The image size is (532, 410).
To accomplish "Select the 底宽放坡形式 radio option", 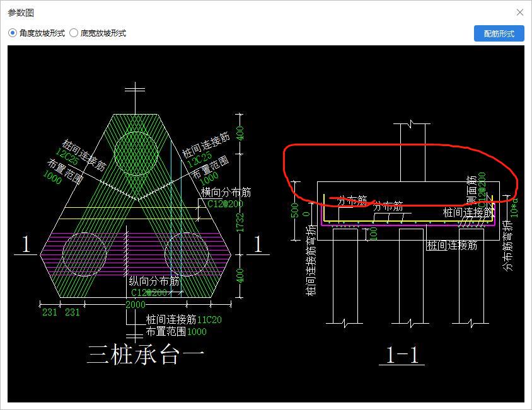I will click(x=98, y=33).
